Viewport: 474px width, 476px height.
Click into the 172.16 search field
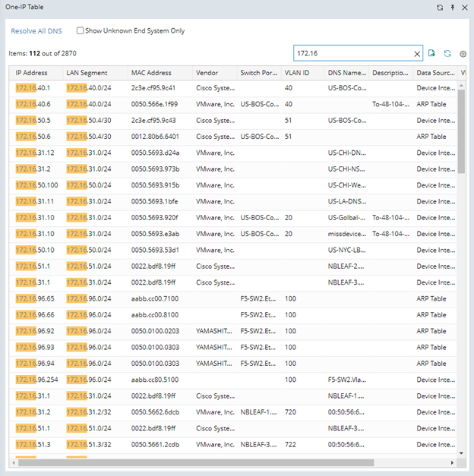click(349, 54)
